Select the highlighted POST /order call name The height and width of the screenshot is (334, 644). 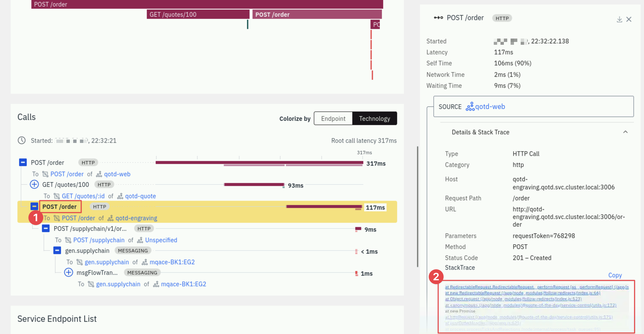click(x=60, y=207)
